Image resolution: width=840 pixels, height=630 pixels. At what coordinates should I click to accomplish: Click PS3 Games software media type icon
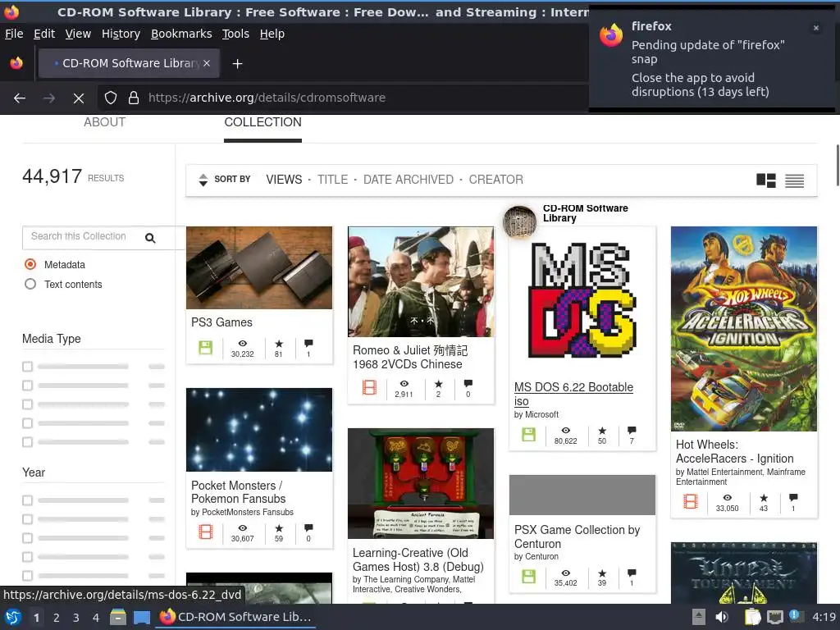pos(206,348)
